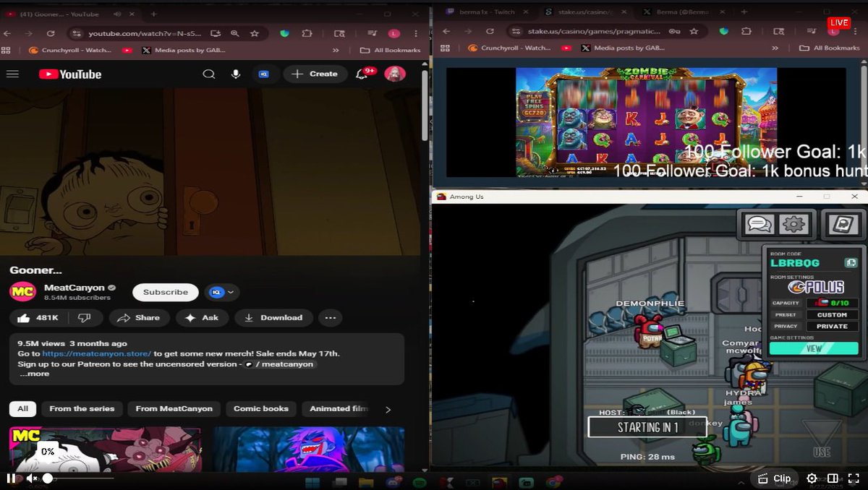The height and width of the screenshot is (490, 868).
Task: Click the Share button
Action: click(138, 317)
